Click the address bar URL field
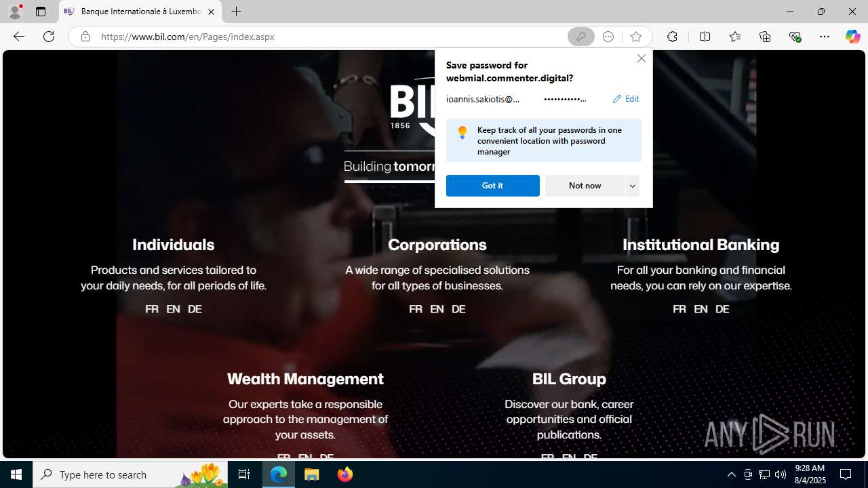This screenshot has width=868, height=488. (329, 37)
